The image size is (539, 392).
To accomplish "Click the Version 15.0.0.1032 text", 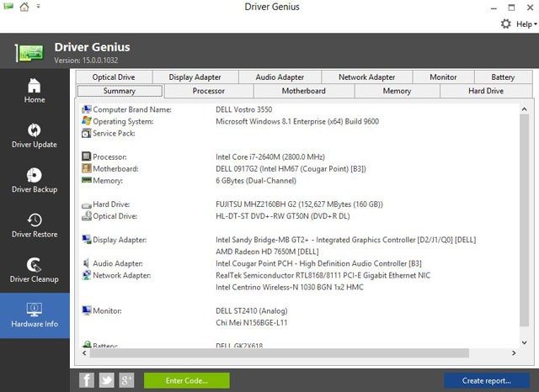I will tap(86, 61).
